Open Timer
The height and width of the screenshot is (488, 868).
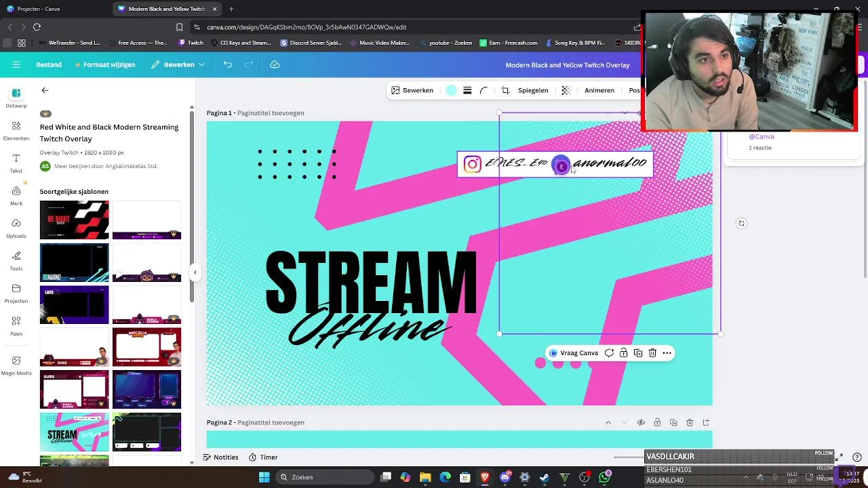pyautogui.click(x=263, y=457)
